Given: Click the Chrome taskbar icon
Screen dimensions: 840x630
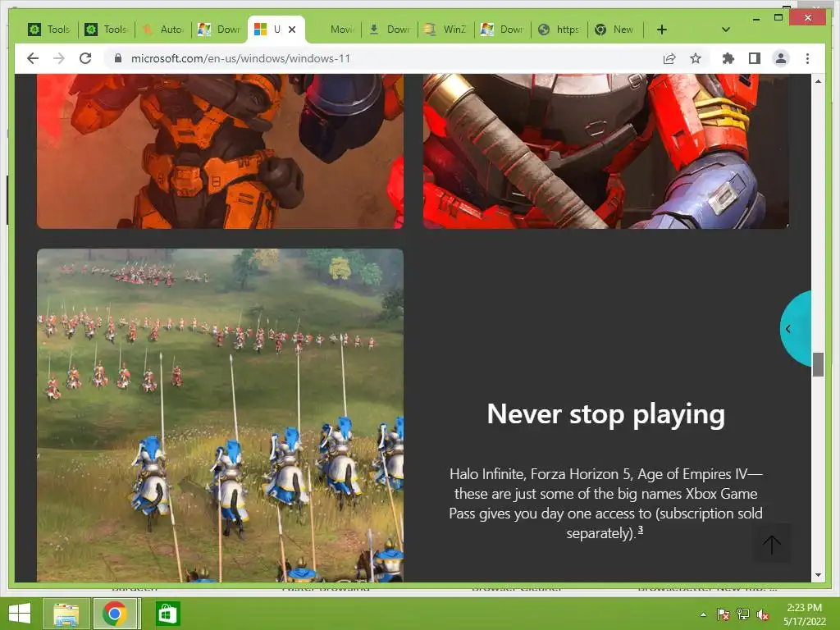Looking at the screenshot, I should coord(115,614).
